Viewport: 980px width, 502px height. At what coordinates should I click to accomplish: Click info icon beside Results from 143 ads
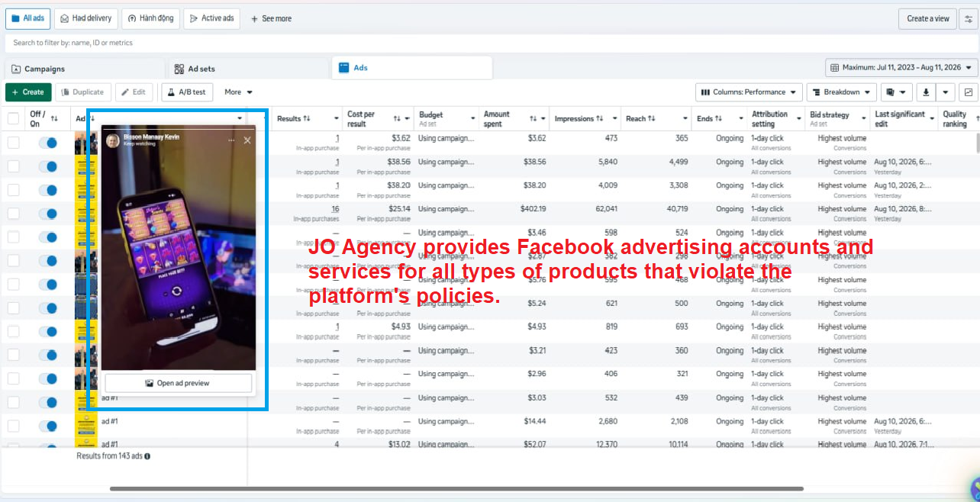[147, 456]
